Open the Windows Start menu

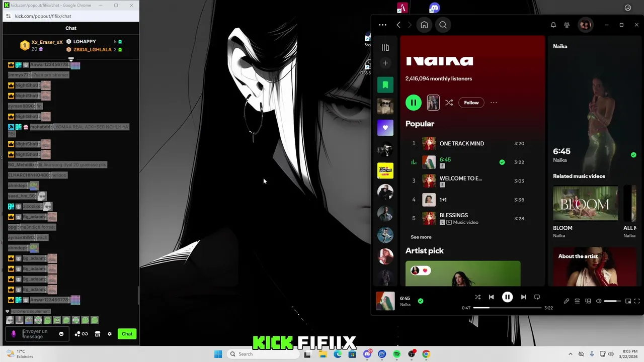tap(218, 354)
